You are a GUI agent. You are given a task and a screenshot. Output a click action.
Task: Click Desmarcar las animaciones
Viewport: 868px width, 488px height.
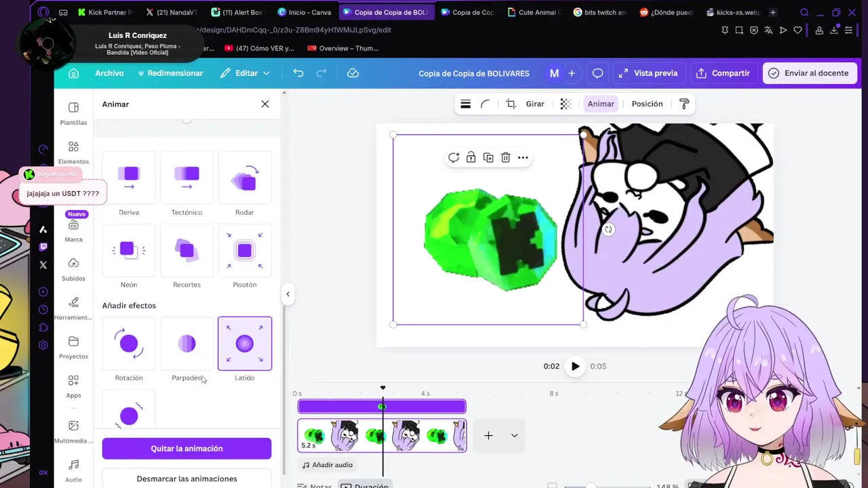pos(186,479)
